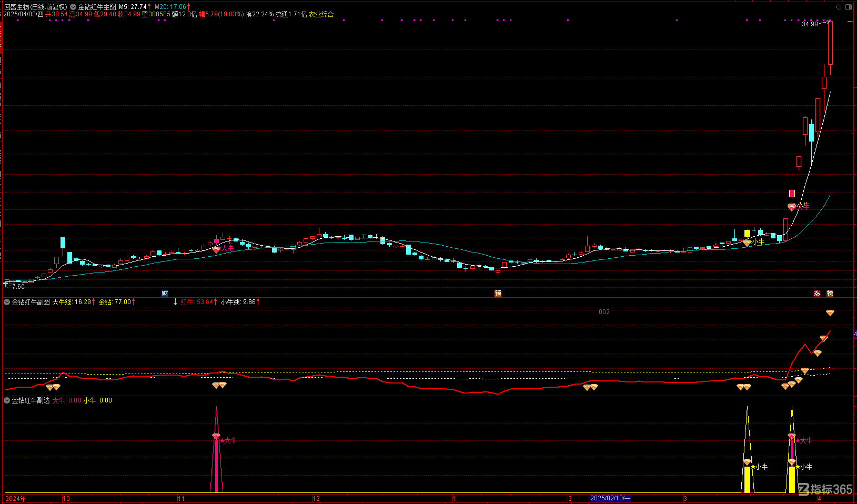
Task: Select the 2024年 marker on time axis
Action: (16, 498)
